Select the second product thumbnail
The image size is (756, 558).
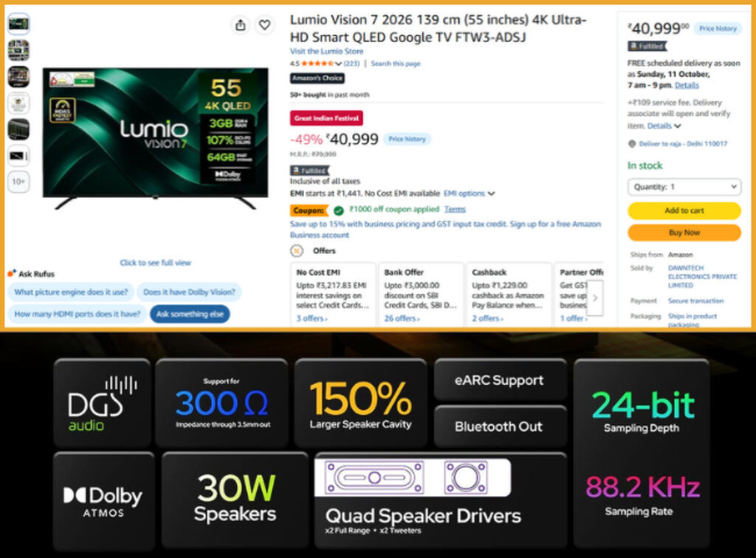18,50
